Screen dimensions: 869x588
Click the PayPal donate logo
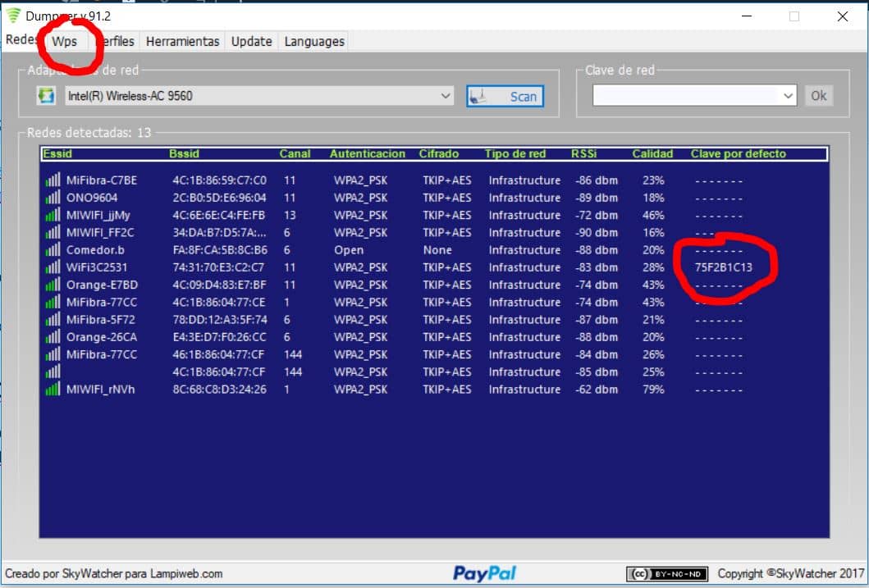click(x=484, y=573)
